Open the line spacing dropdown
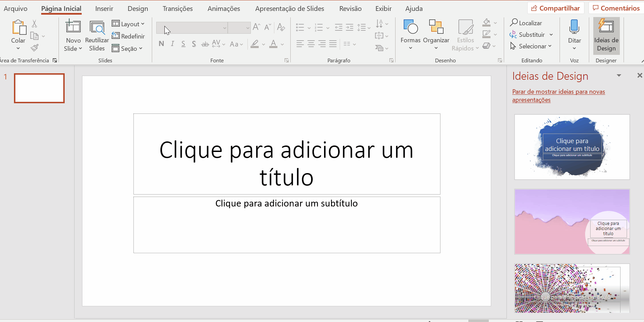 click(364, 27)
